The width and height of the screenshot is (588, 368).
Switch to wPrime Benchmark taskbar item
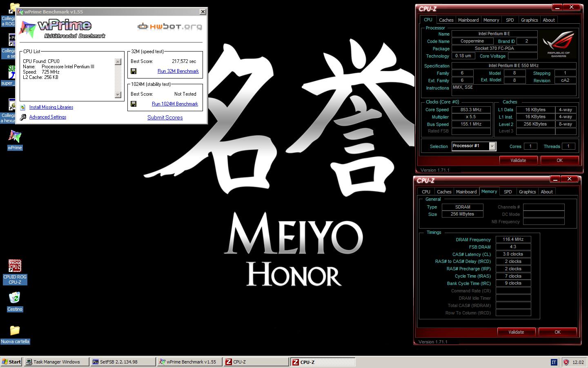click(x=189, y=362)
